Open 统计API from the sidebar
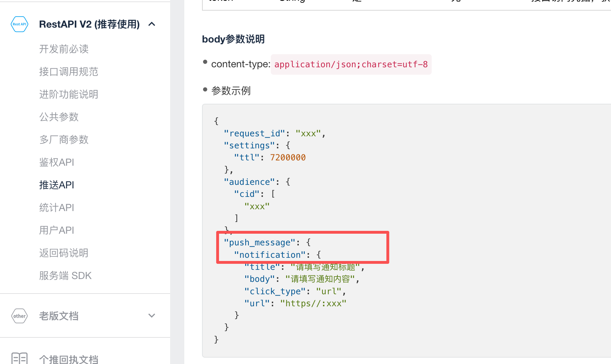Screen dimensions: 611x364 tap(57, 207)
